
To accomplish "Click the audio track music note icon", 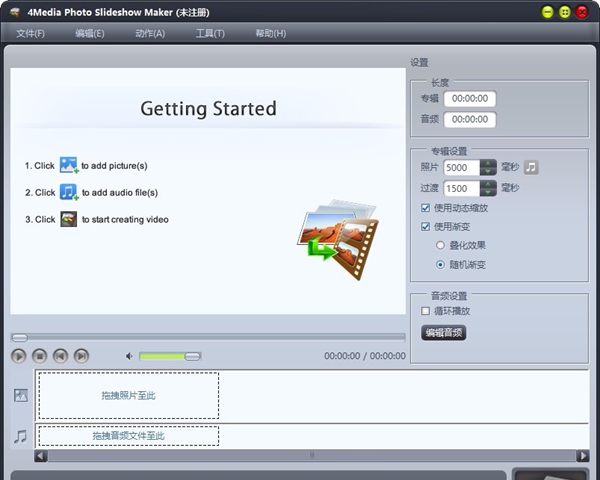I will 21,436.
